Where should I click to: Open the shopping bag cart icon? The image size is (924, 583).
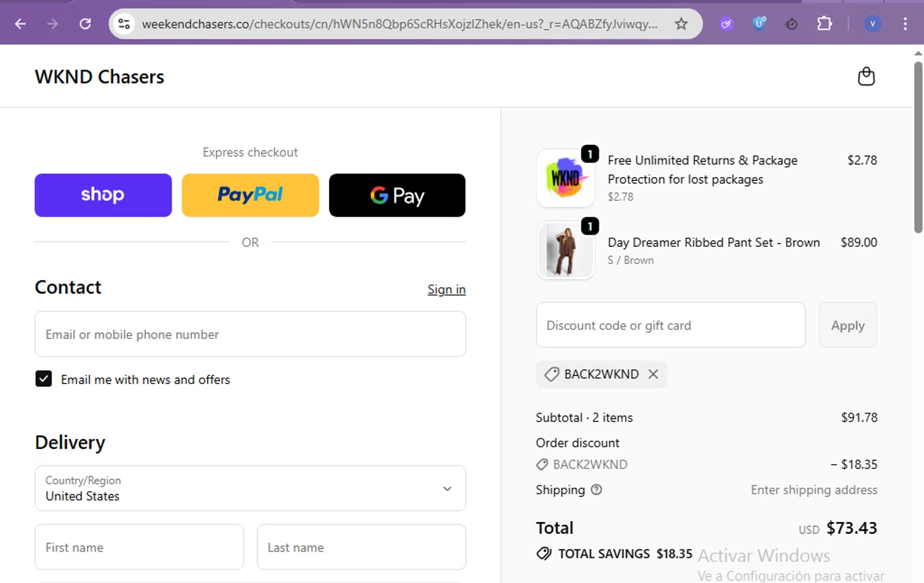(867, 76)
